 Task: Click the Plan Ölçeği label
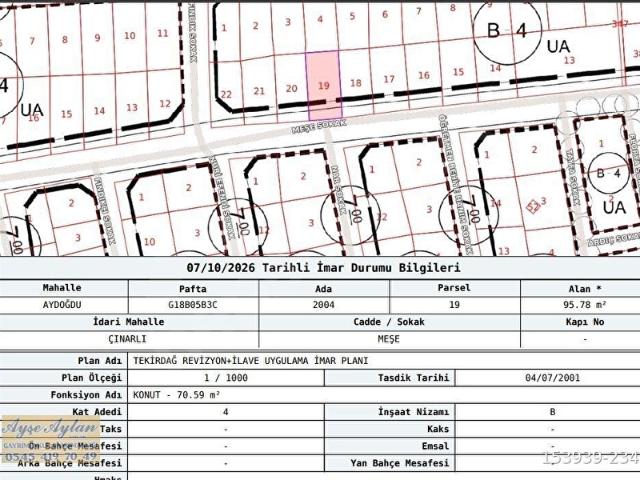tap(91, 378)
